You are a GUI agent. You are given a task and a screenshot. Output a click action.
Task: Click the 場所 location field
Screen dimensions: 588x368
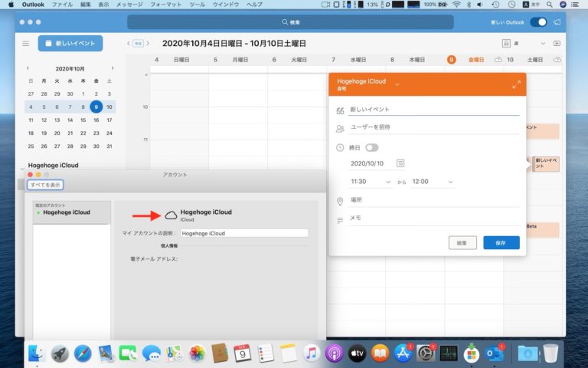pyautogui.click(x=434, y=200)
